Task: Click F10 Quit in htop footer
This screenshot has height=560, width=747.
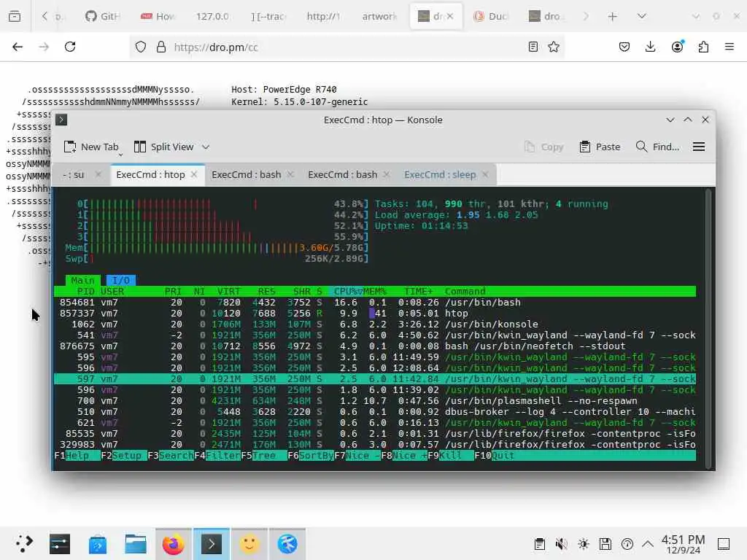Action: point(494,456)
